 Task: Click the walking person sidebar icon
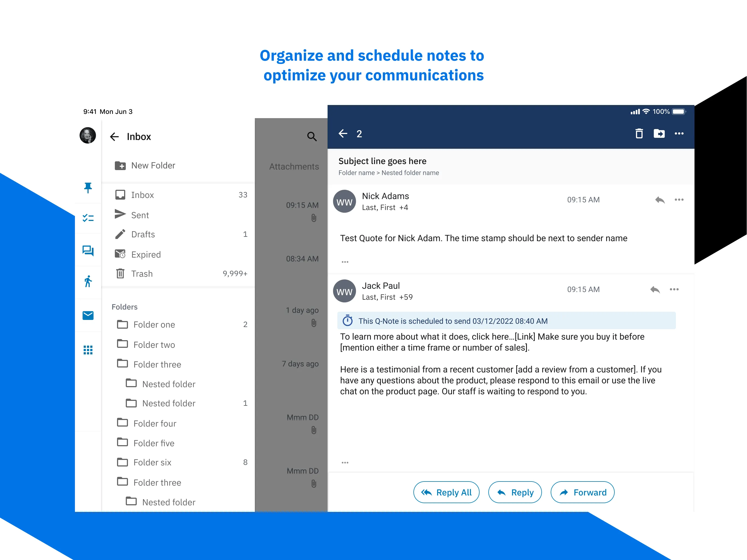tap(88, 281)
